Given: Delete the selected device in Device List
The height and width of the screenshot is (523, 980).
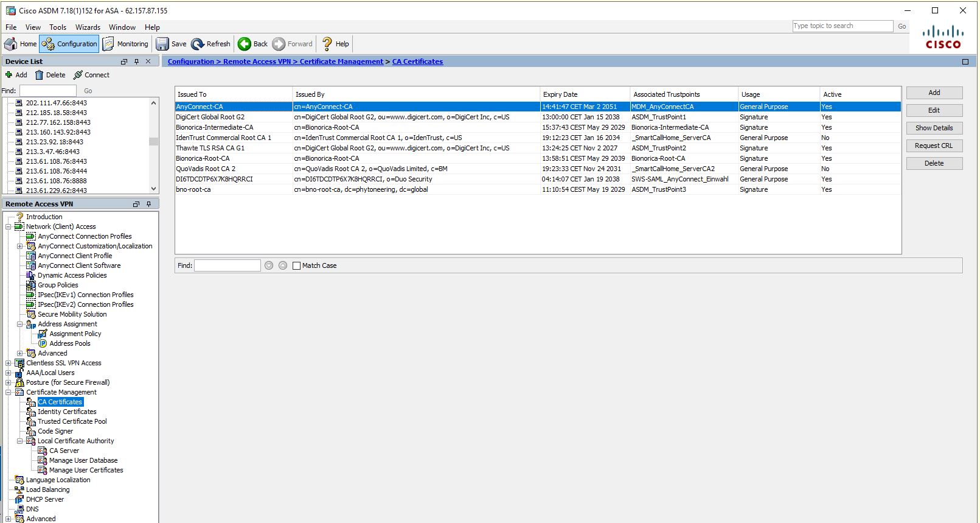Looking at the screenshot, I should click(50, 75).
